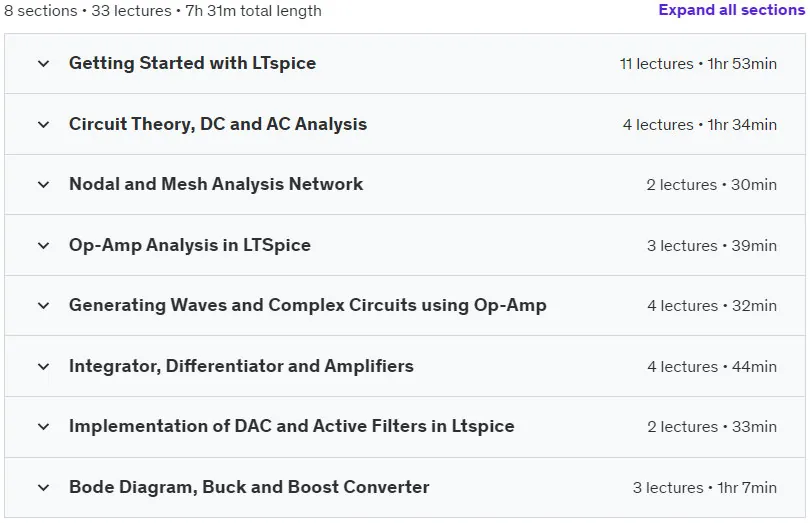
Task: Expand the Getting Started with LTspice chevron
Action: pos(44,64)
